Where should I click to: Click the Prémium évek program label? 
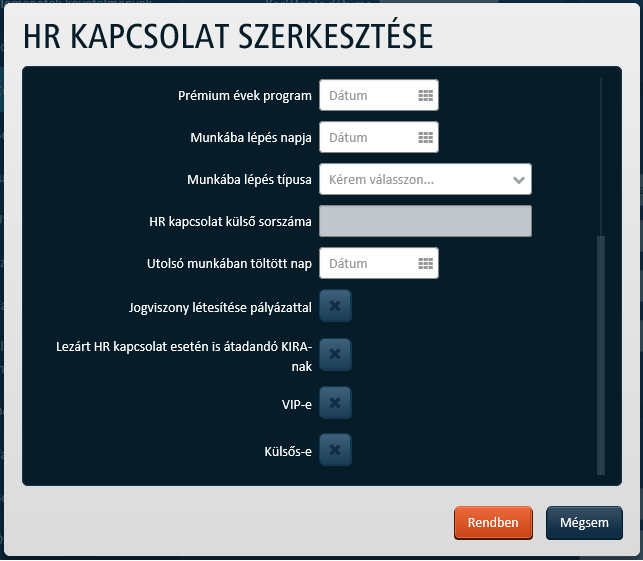tap(245, 96)
